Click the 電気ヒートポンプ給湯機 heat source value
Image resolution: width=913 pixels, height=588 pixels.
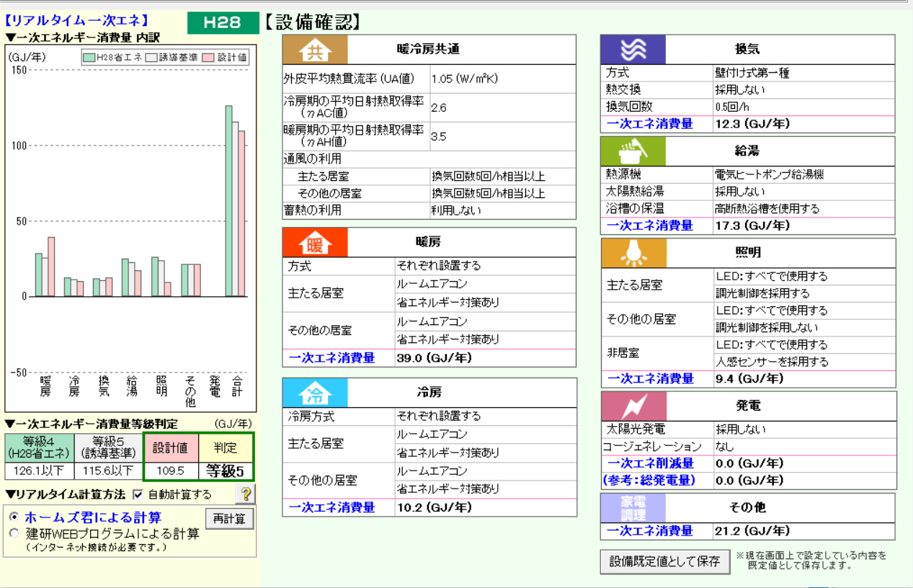coord(769,174)
